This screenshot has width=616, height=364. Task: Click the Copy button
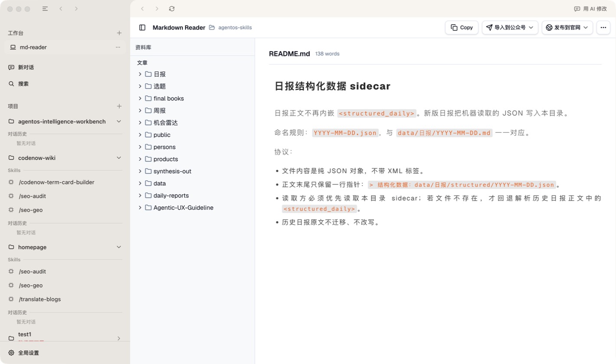point(462,27)
